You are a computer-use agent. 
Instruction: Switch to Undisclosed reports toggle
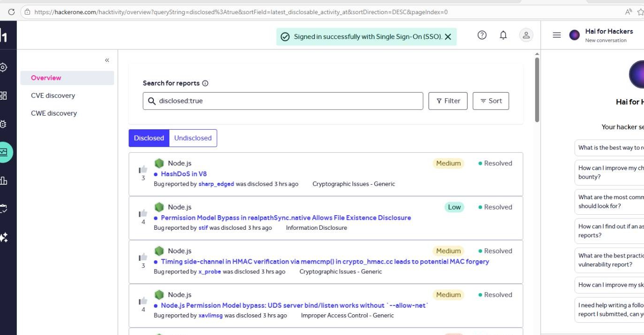tap(193, 138)
